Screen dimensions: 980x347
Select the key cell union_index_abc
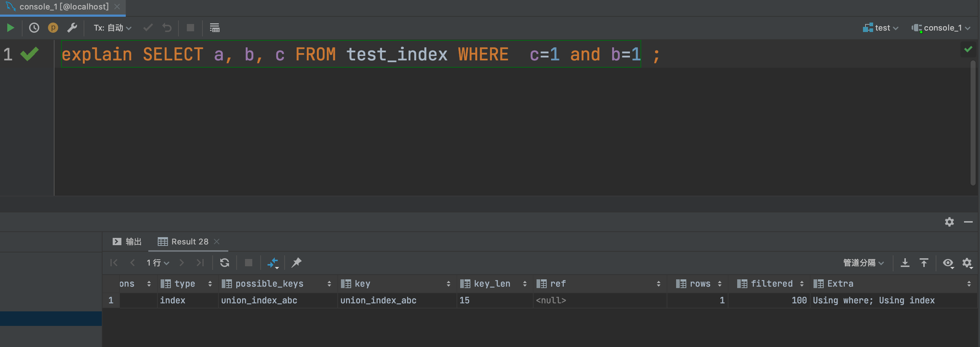tap(397, 300)
